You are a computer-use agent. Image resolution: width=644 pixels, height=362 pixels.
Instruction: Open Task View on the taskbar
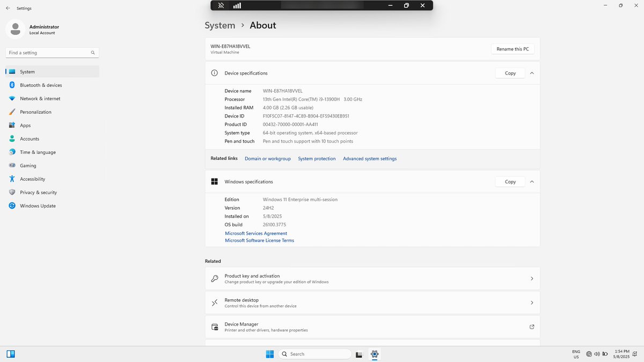[359, 354]
